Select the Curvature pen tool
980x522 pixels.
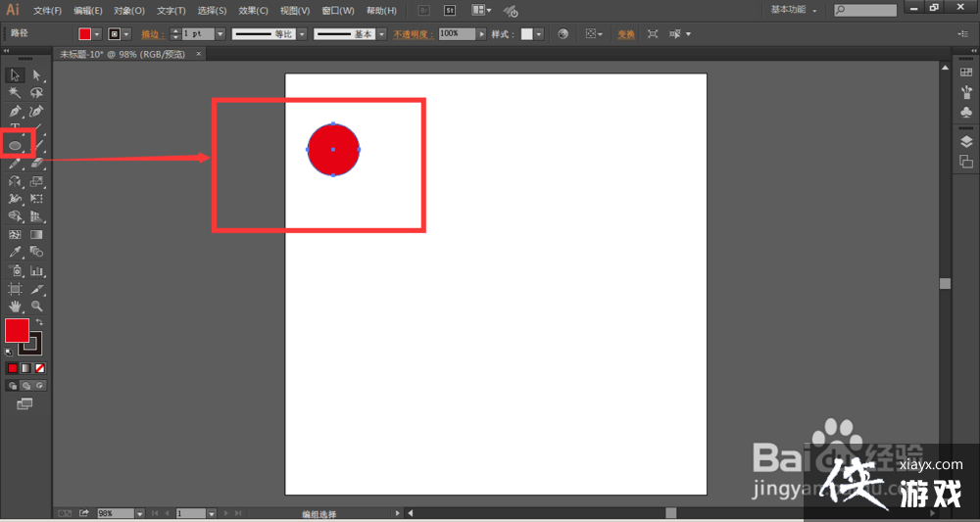[37, 111]
